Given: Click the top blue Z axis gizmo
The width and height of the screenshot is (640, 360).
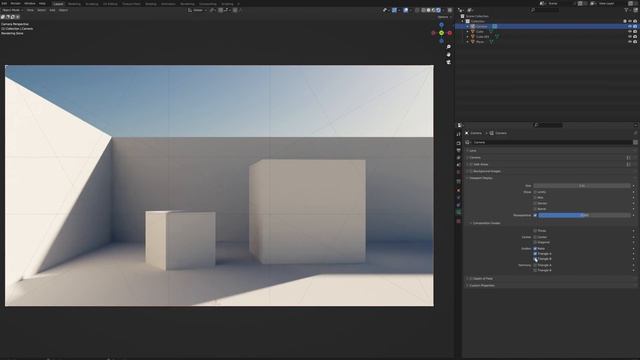Looking at the screenshot, I should tap(441, 25).
